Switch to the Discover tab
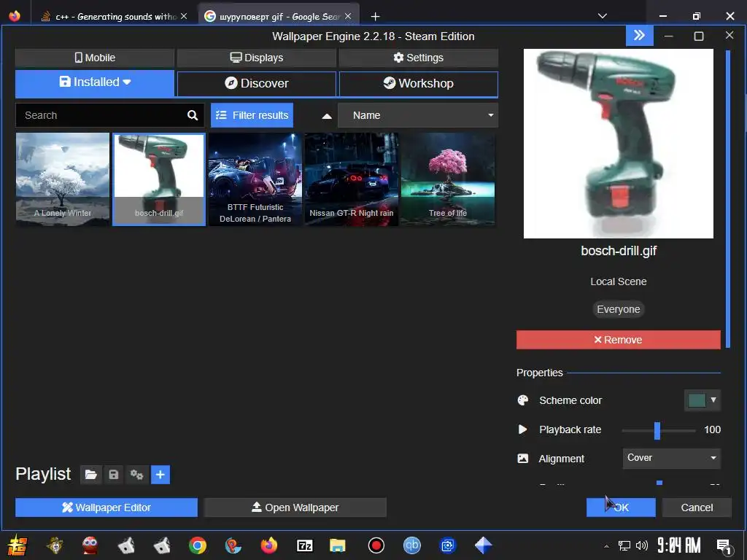The height and width of the screenshot is (560, 747). (x=256, y=83)
